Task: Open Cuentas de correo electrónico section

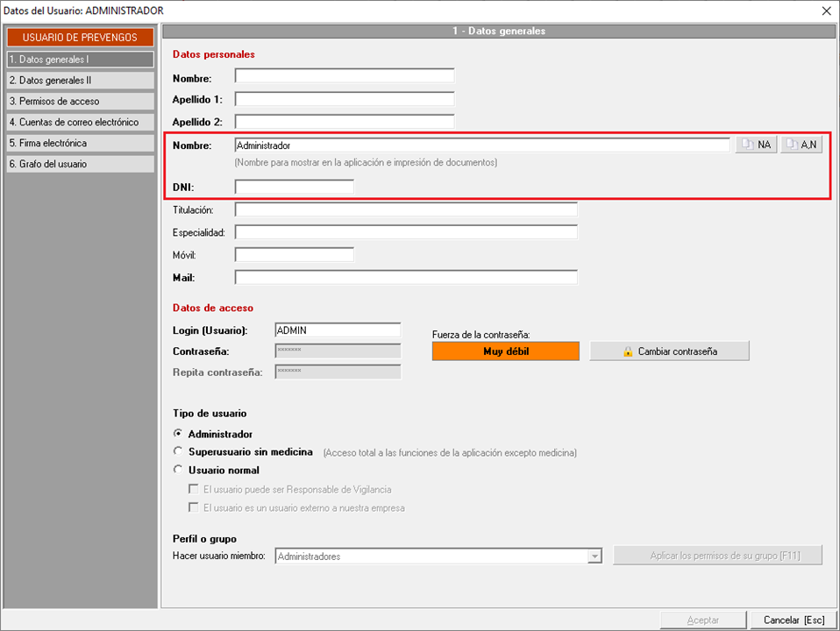Action: (80, 123)
